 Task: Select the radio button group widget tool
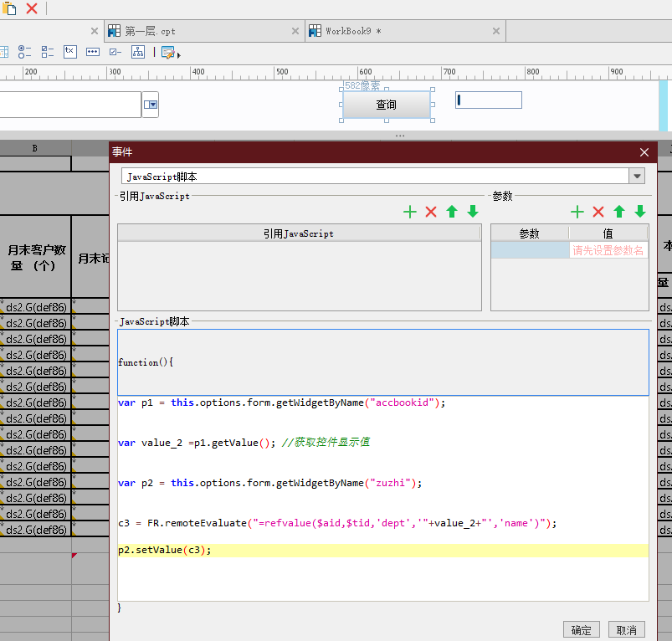tap(25, 52)
